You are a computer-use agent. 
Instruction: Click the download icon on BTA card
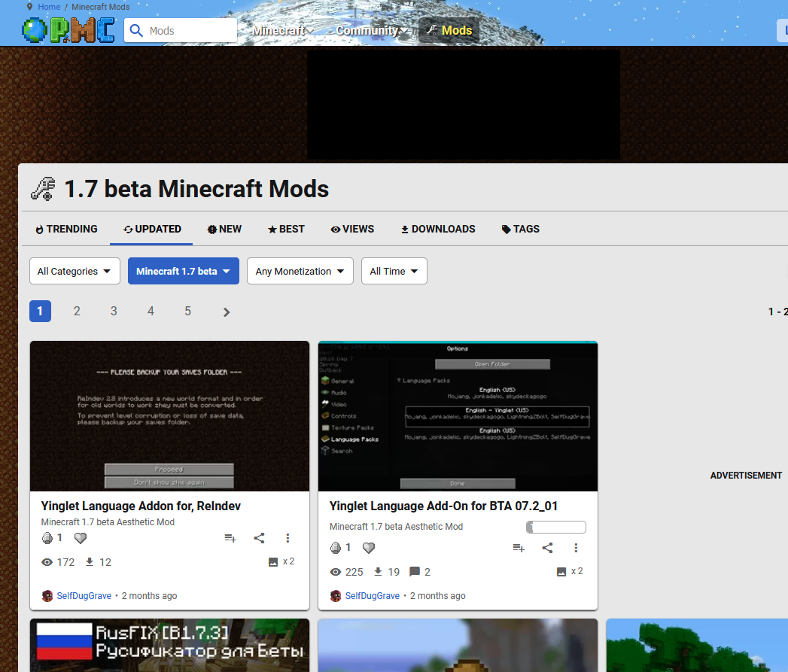pyautogui.click(x=379, y=572)
